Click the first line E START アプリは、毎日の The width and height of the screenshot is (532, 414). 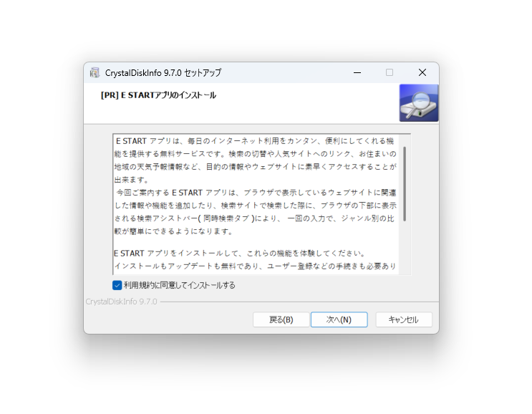coord(255,141)
